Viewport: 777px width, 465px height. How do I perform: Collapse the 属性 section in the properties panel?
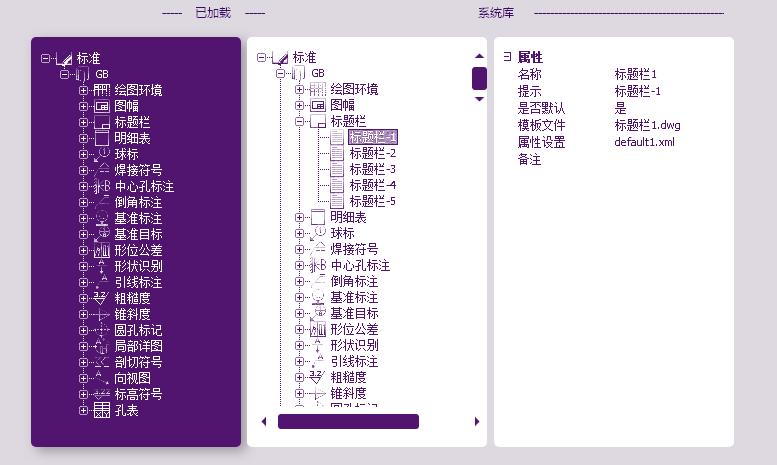click(x=507, y=57)
